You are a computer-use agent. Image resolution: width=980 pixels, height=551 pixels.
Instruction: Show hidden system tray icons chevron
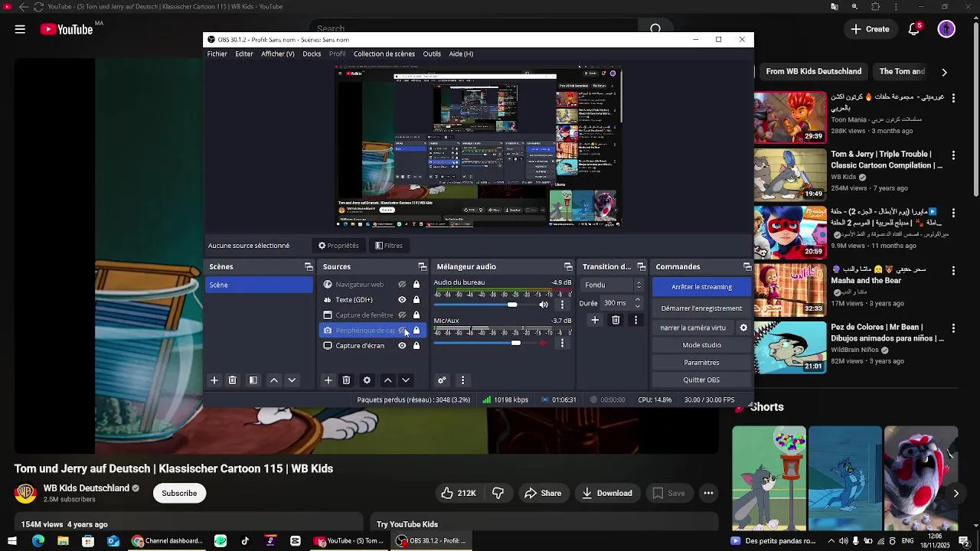tap(831, 541)
